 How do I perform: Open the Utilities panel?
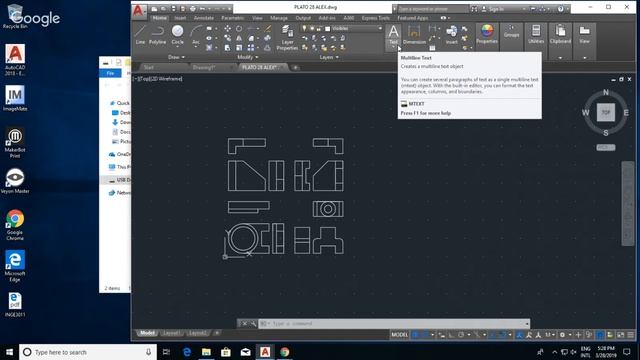(x=536, y=34)
